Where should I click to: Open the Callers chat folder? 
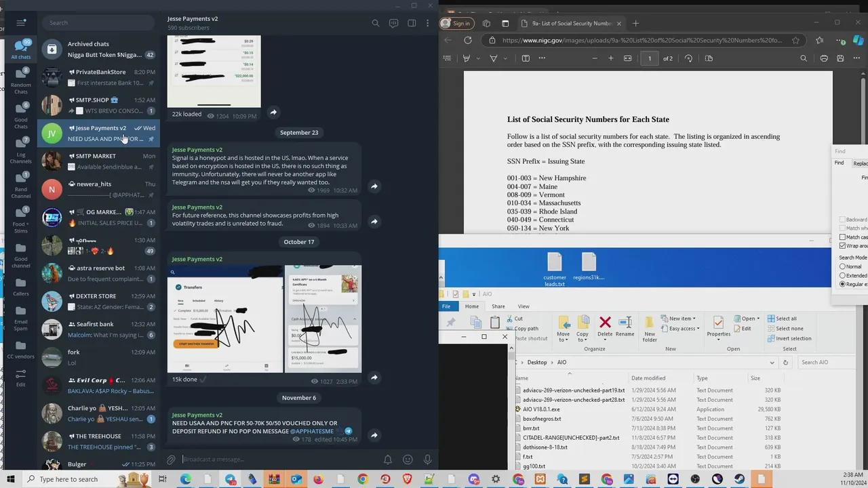click(x=21, y=286)
